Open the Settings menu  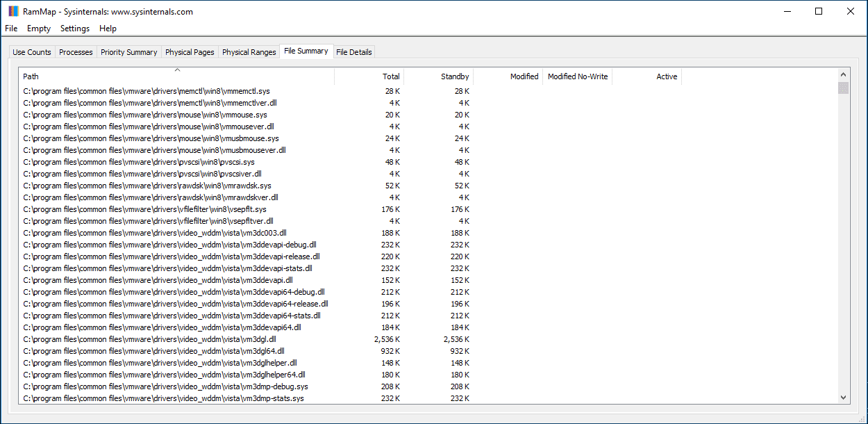(74, 28)
